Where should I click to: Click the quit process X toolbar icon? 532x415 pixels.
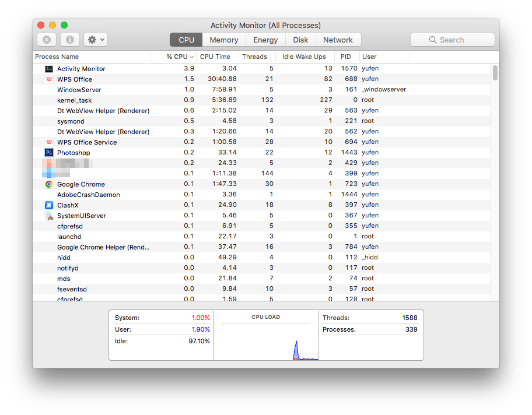click(x=46, y=39)
